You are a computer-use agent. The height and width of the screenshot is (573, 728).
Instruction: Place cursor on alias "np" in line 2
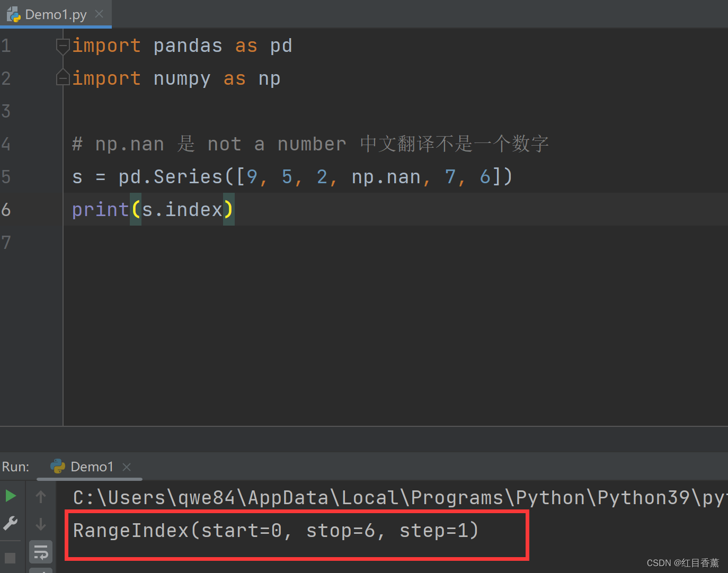(270, 79)
